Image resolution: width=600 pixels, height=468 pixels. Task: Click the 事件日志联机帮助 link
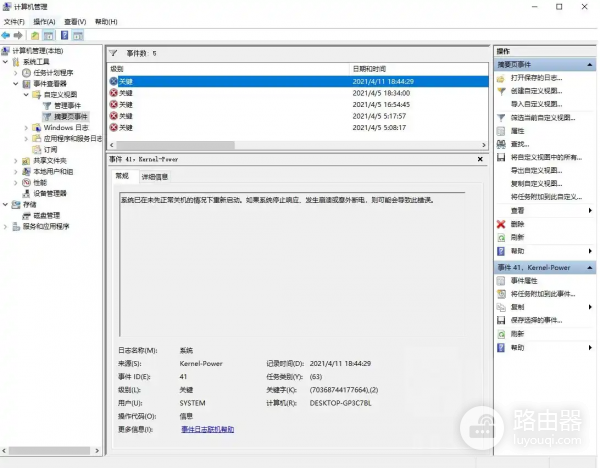tap(207, 428)
